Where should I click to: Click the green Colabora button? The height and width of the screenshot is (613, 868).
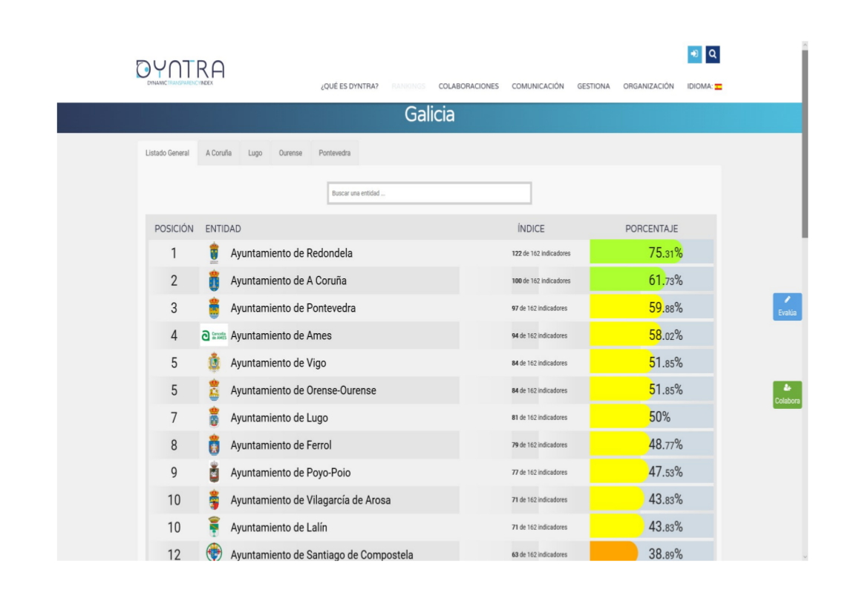[x=787, y=395]
